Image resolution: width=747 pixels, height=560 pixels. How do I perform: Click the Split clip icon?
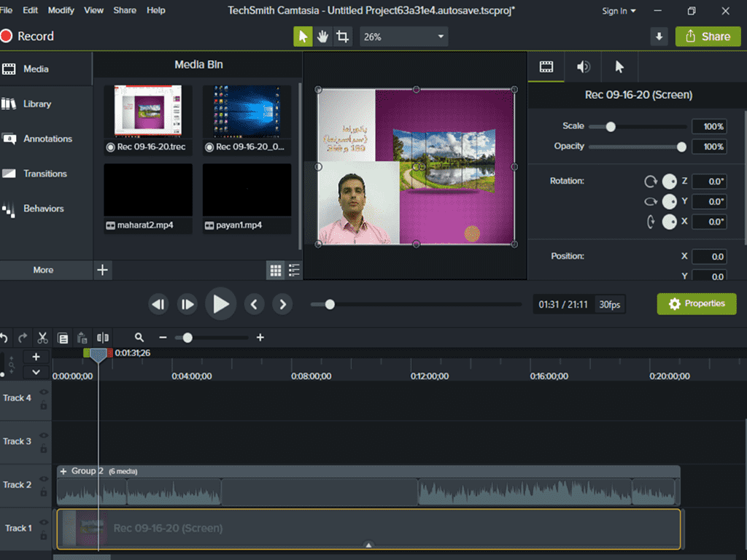102,338
